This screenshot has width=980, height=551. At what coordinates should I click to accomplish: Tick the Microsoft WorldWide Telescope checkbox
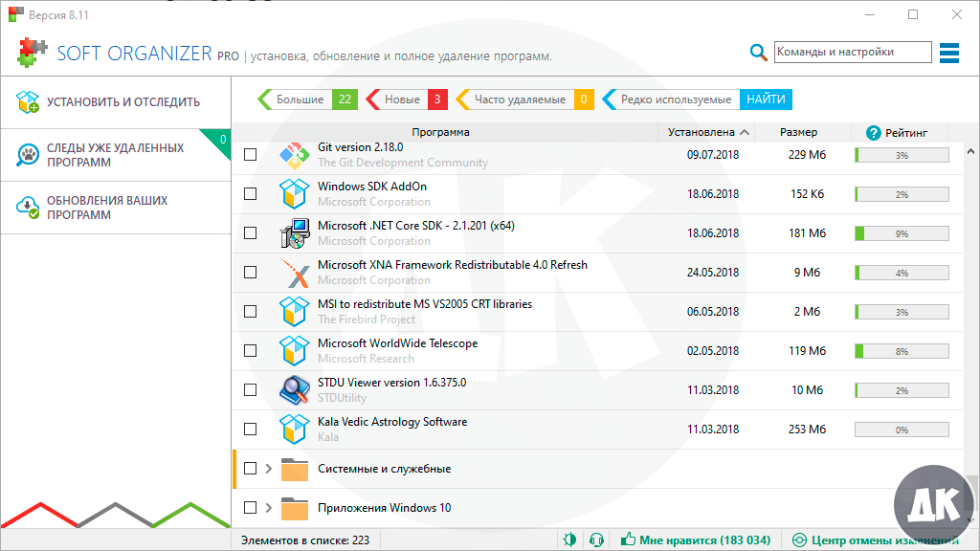[250, 350]
